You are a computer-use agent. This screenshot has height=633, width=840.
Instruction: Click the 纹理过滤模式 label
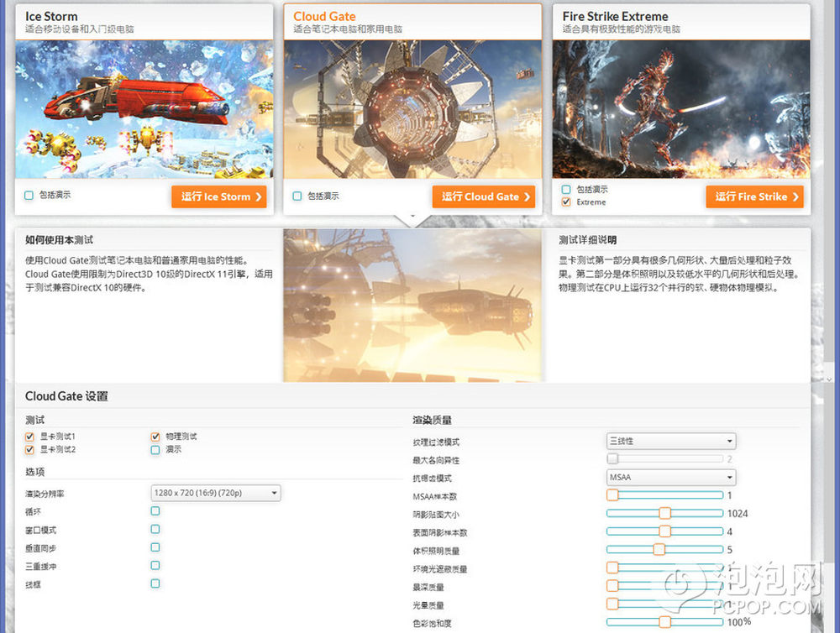click(x=436, y=442)
